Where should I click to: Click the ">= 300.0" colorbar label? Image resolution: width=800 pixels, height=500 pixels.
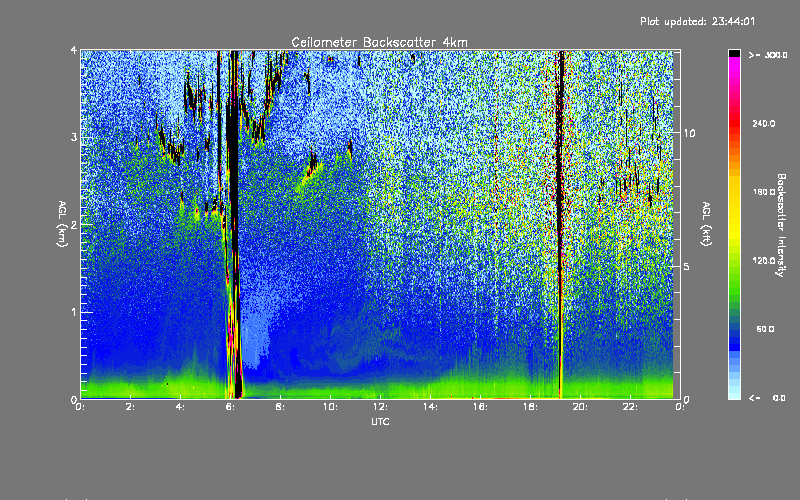pos(768,55)
